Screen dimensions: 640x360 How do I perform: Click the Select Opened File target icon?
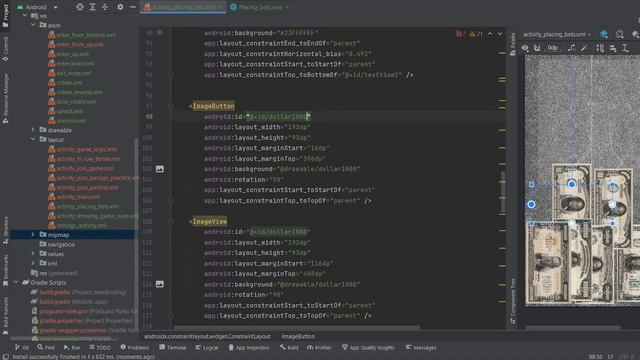[x=80, y=7]
